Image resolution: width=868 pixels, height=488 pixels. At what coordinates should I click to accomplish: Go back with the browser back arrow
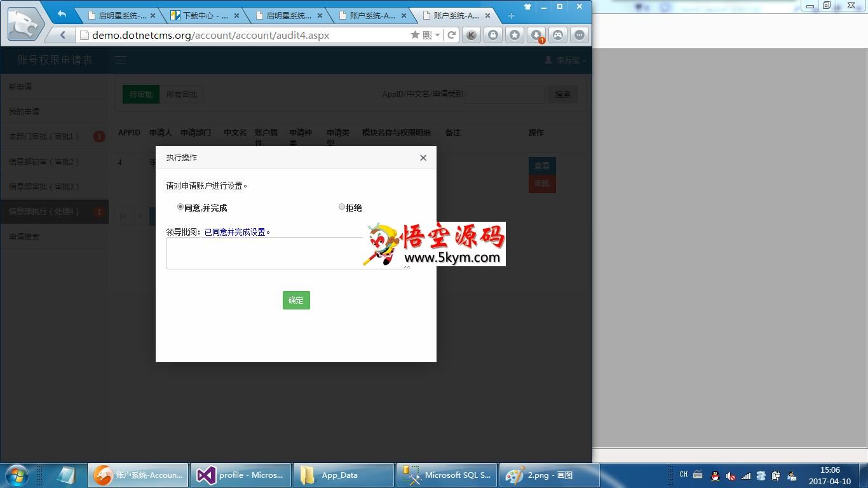pos(62,35)
